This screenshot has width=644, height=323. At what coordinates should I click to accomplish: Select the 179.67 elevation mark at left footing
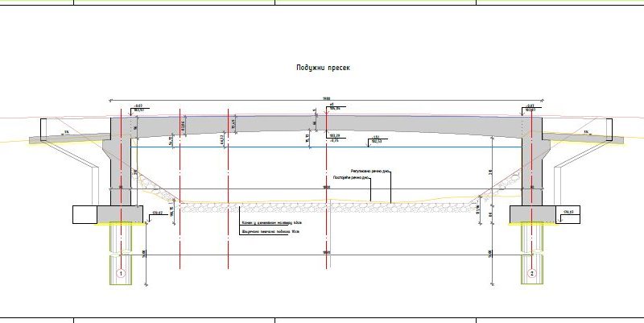click(x=157, y=213)
